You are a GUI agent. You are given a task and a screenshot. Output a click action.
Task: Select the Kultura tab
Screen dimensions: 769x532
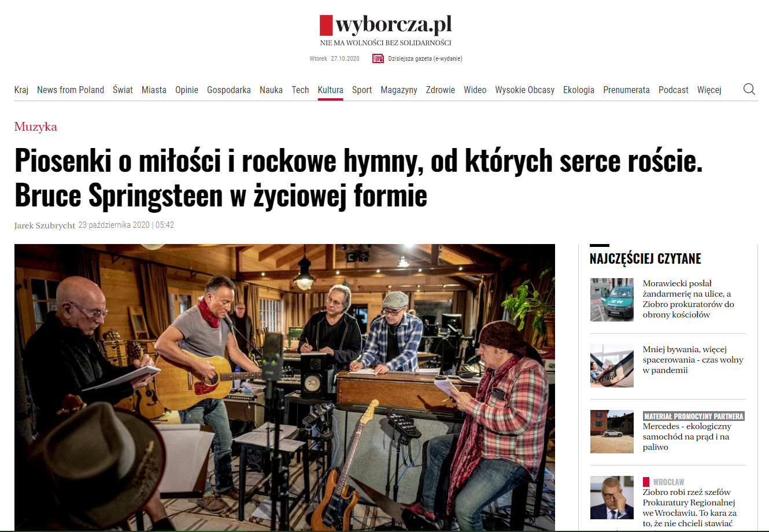pyautogui.click(x=330, y=90)
